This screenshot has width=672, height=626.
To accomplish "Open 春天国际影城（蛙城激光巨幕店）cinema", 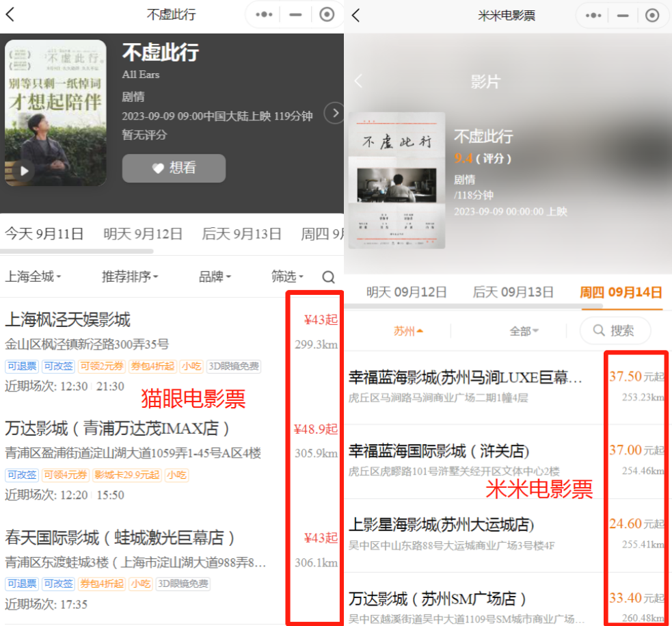I will [120, 538].
